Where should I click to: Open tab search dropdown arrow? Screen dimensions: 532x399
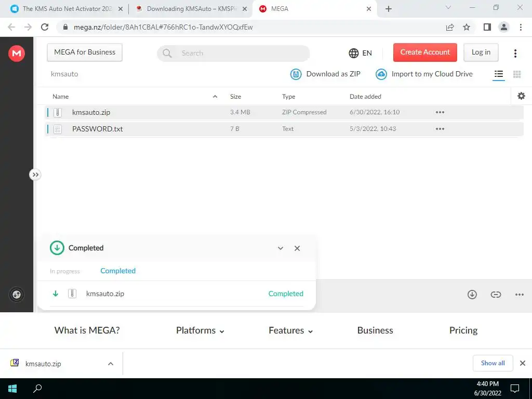[448, 7]
